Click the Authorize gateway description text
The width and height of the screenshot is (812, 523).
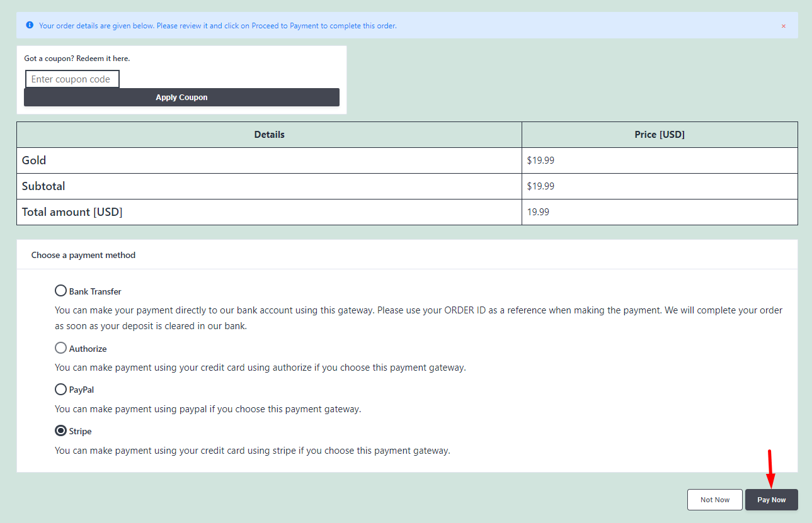pyautogui.click(x=260, y=368)
